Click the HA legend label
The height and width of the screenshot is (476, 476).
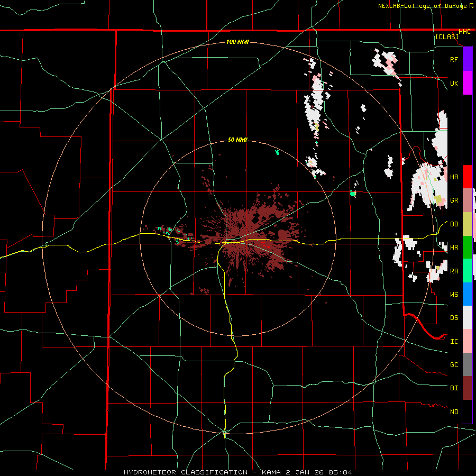pyautogui.click(x=454, y=177)
